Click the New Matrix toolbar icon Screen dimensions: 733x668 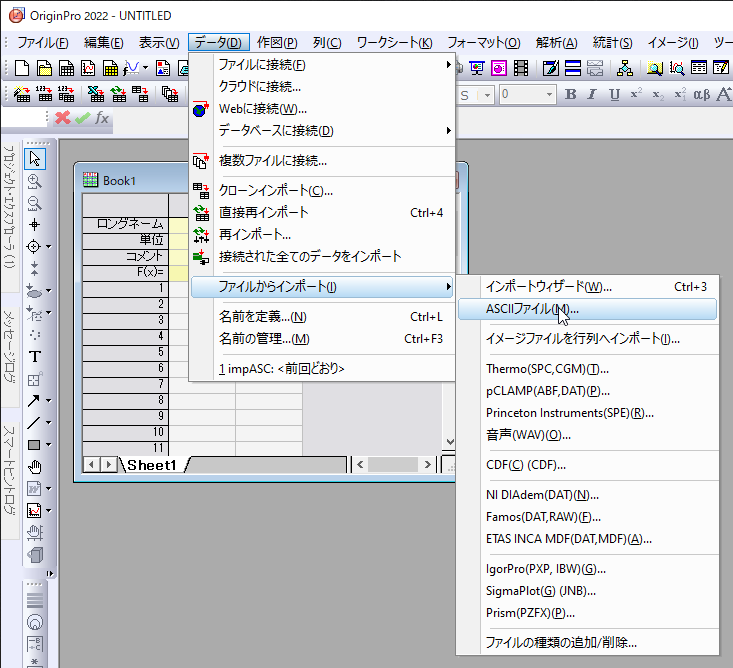pos(110,68)
